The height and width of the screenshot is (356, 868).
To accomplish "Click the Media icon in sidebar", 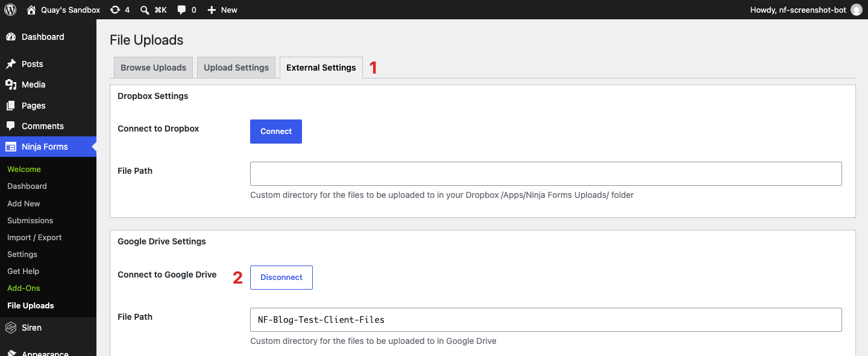I will 11,84.
